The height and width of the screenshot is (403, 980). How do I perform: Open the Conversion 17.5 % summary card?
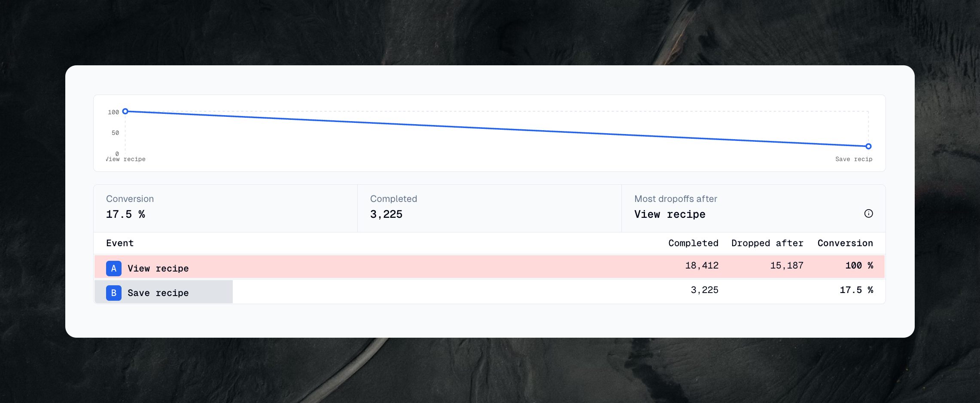point(225,208)
